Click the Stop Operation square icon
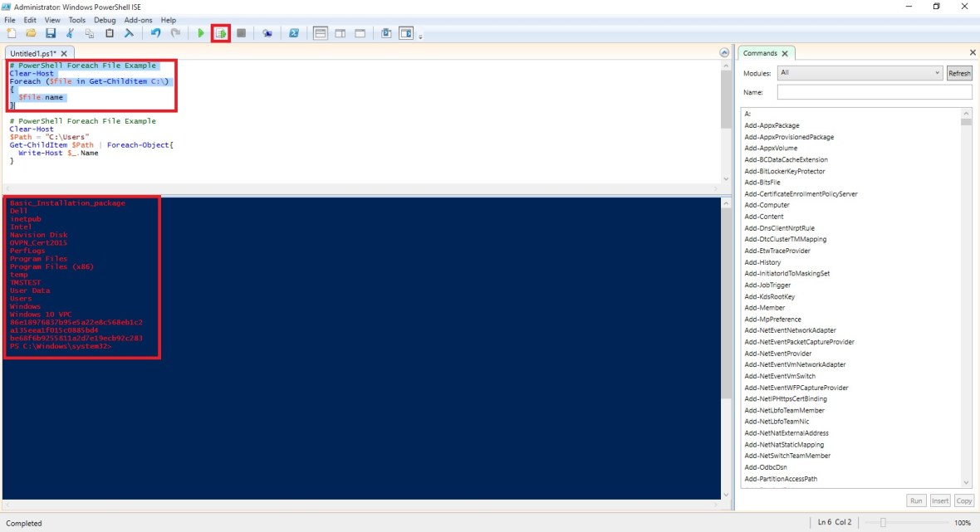Image resolution: width=980 pixels, height=532 pixels. pos(241,33)
